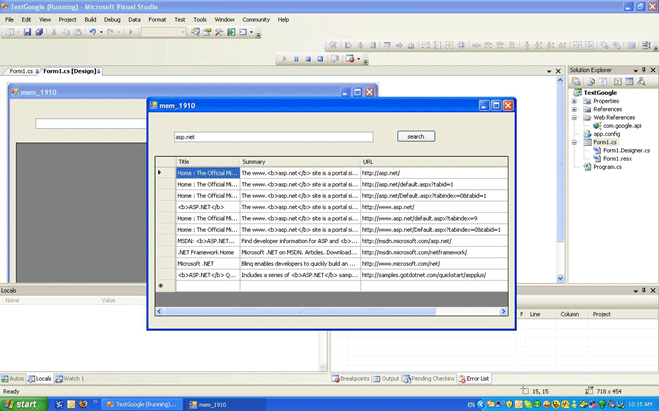Open the Build menu
This screenshot has width=659, height=411.
click(x=90, y=19)
